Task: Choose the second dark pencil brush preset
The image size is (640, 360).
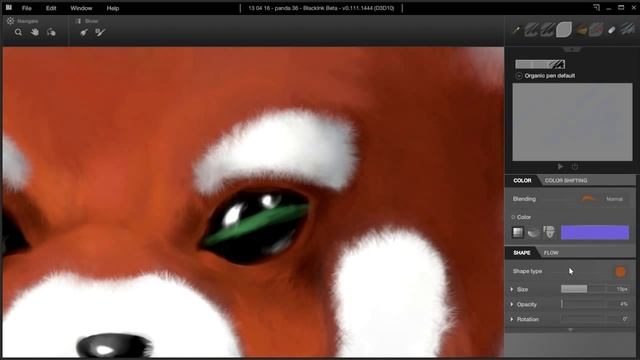Action: (x=547, y=29)
